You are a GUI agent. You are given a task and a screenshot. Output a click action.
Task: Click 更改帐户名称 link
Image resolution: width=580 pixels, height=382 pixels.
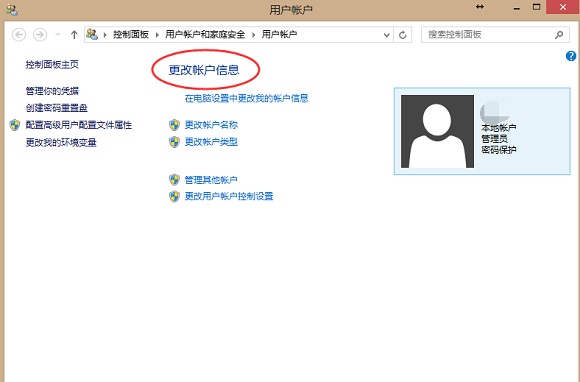click(x=211, y=125)
